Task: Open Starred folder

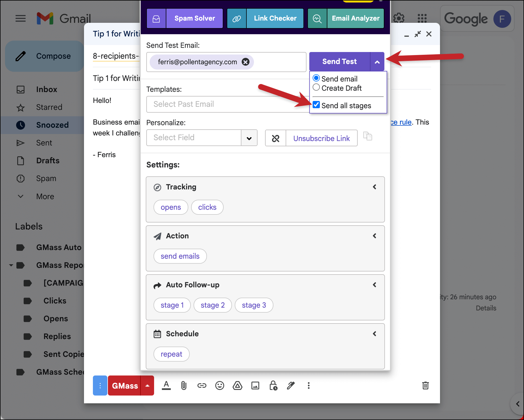Action: (x=49, y=107)
